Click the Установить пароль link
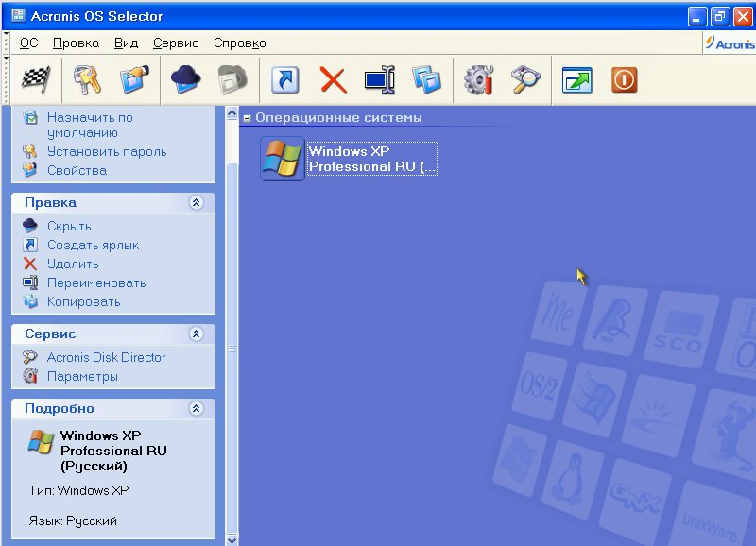The width and height of the screenshot is (756, 546). point(107,152)
